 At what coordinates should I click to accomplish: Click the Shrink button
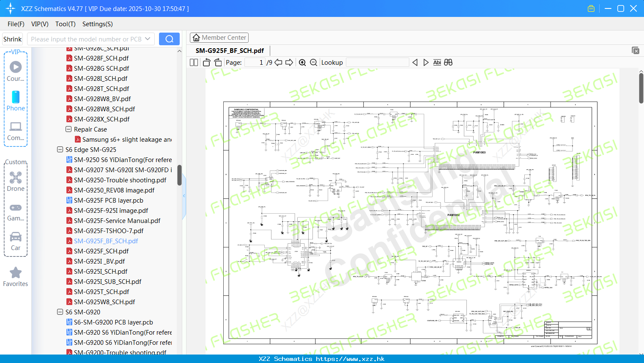point(13,39)
